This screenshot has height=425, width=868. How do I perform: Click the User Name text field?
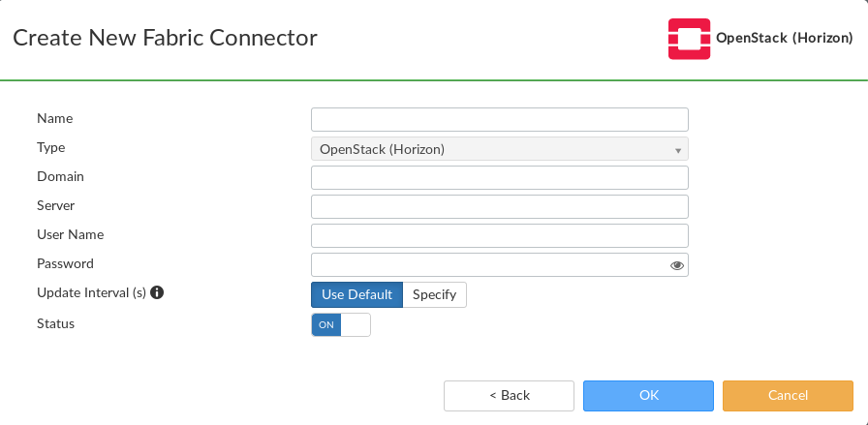[499, 236]
